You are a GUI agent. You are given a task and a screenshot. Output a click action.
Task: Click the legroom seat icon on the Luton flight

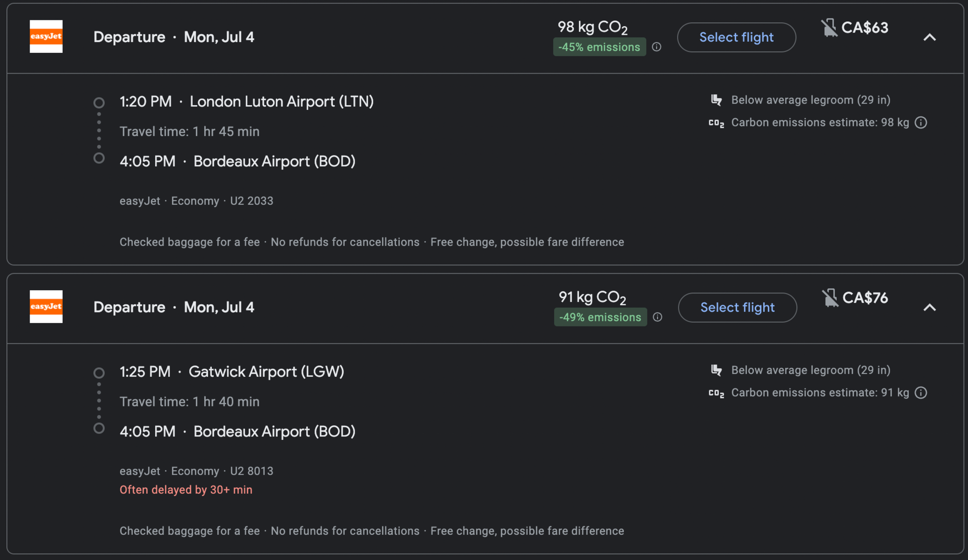click(x=716, y=100)
